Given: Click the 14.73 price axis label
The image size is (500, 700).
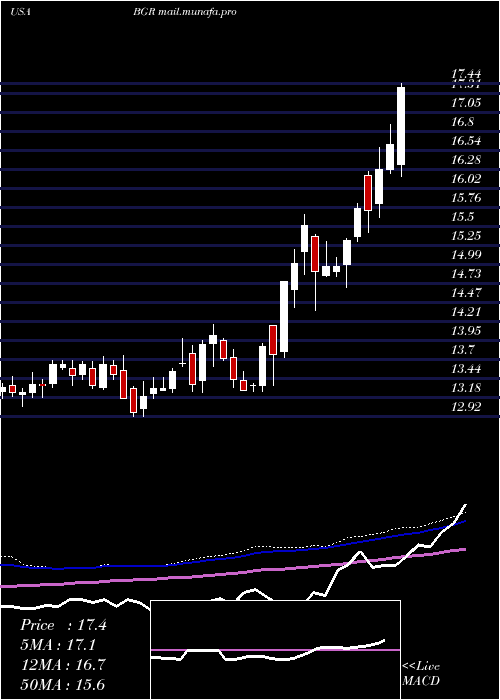Looking at the screenshot, I should tap(466, 274).
